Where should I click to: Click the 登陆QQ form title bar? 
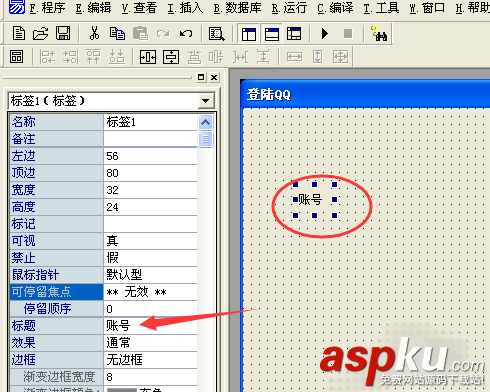pyautogui.click(x=365, y=95)
